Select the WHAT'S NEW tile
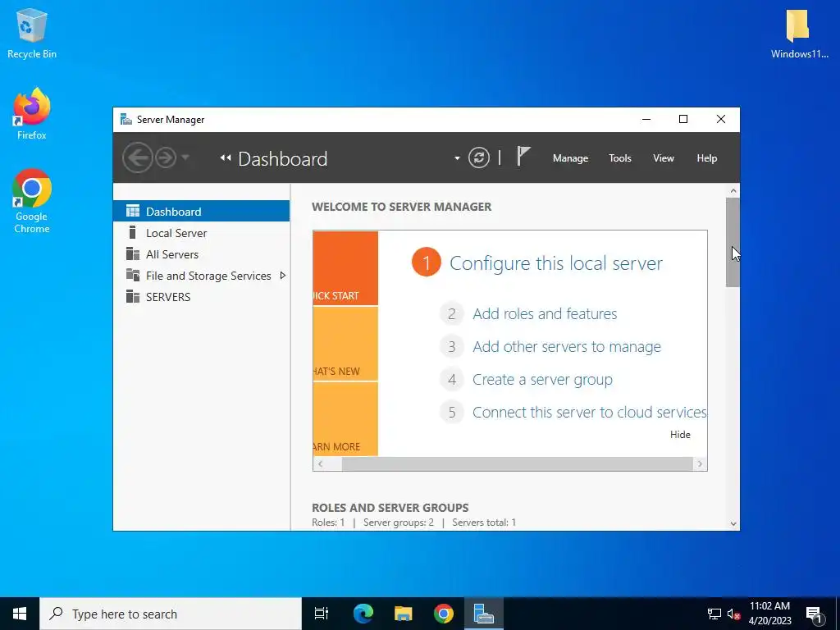The image size is (840, 630). 345,344
